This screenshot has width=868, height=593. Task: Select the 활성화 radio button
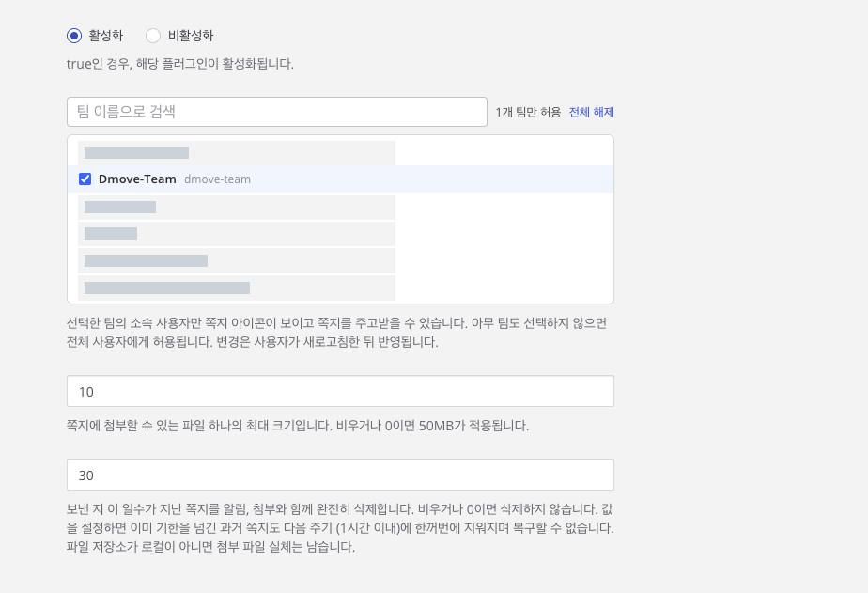point(74,36)
